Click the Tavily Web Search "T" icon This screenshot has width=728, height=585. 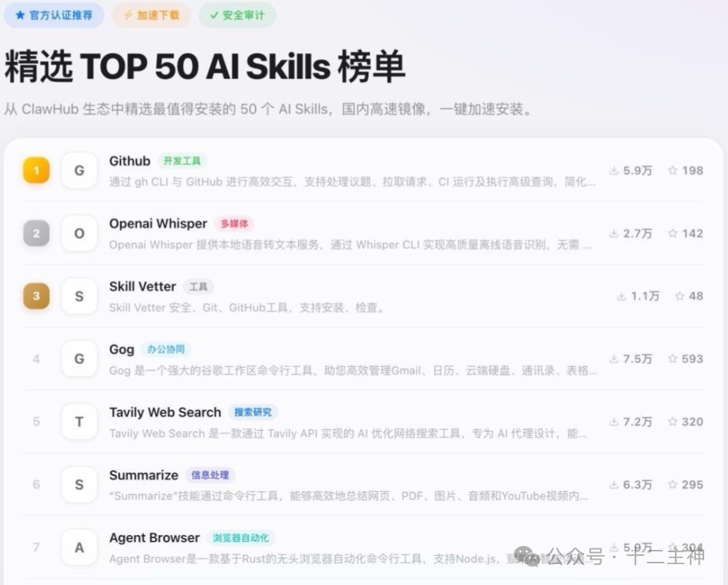pyautogui.click(x=78, y=421)
